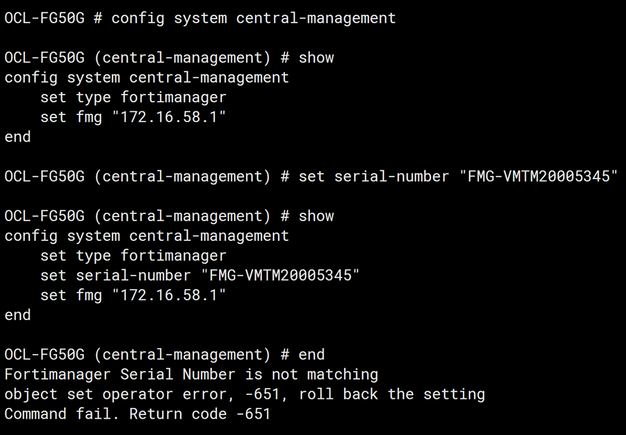Viewport: 626px width, 435px height.
Task: Click the first 'show' command
Action: [316, 58]
